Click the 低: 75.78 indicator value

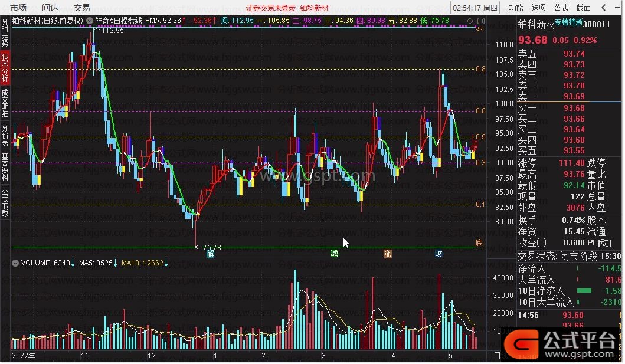point(434,21)
